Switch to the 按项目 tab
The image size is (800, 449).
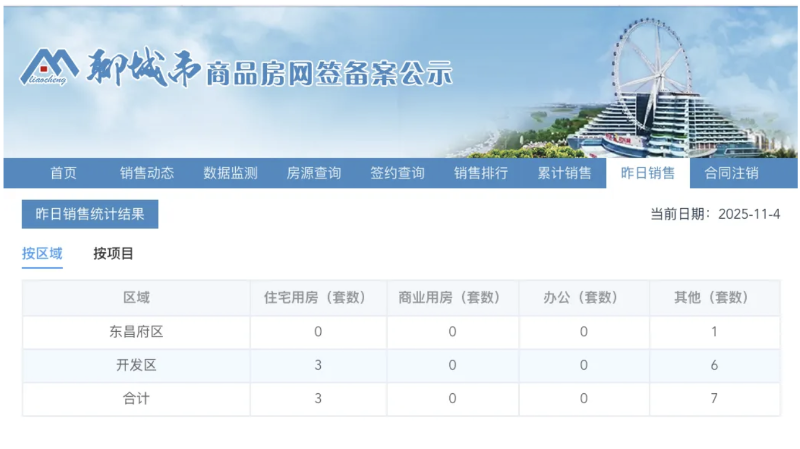point(113,254)
